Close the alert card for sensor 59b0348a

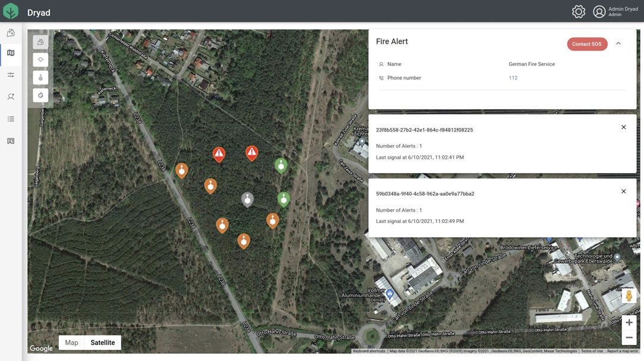pyautogui.click(x=623, y=192)
